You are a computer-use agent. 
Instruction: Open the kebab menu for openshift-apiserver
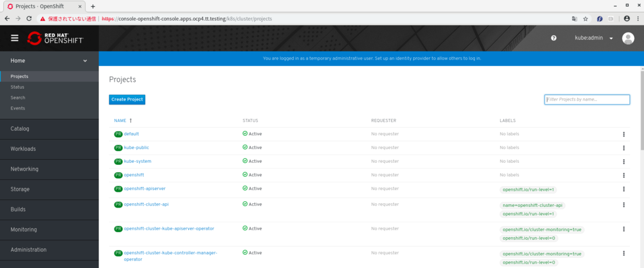[x=623, y=189]
